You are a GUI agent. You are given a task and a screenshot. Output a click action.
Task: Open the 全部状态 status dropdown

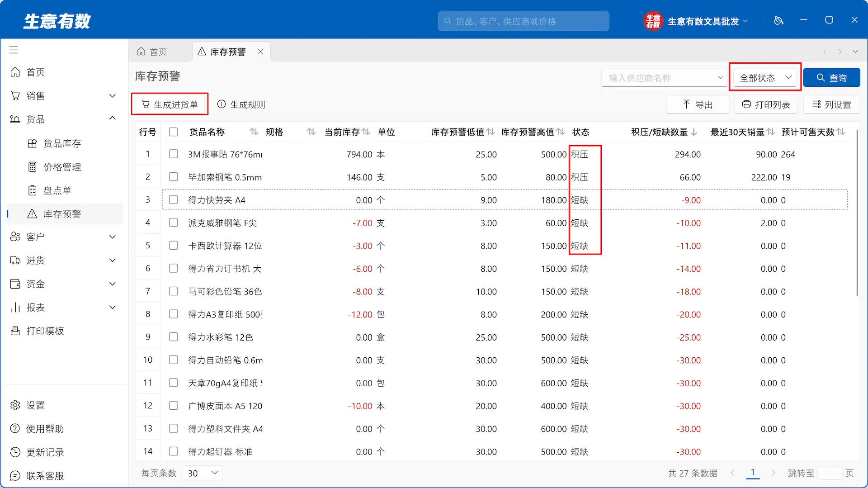765,78
